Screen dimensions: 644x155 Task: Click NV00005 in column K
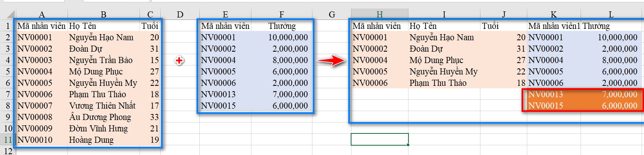click(554, 72)
